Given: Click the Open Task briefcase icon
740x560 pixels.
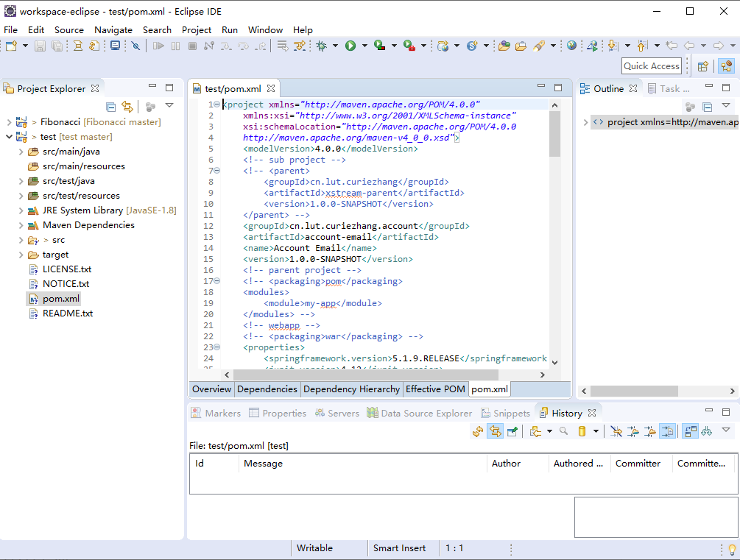Looking at the screenshot, I should tap(521, 46).
